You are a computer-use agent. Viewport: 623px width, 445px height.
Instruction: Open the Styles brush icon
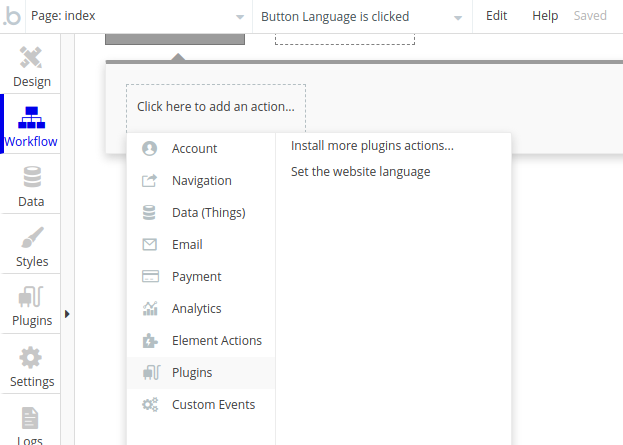point(32,237)
